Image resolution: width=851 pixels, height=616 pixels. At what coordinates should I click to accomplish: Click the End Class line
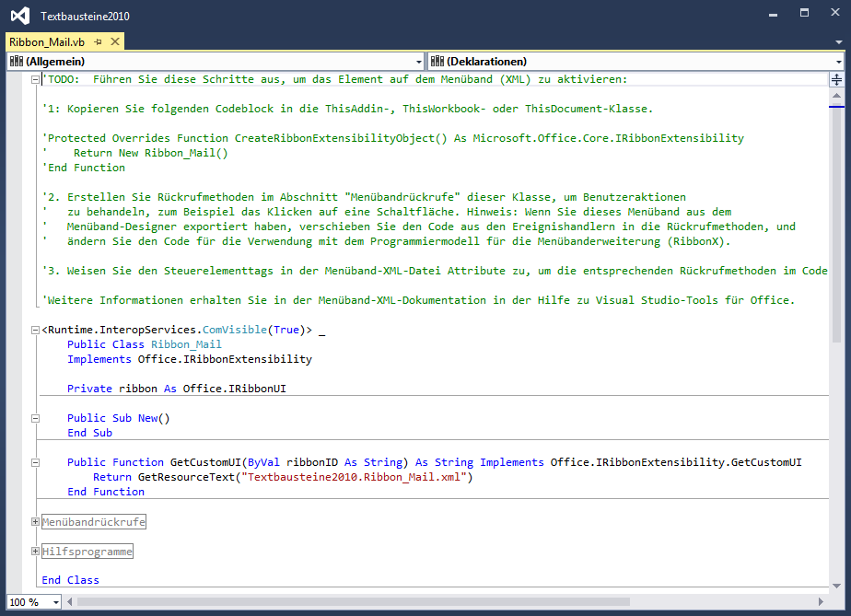coord(71,580)
